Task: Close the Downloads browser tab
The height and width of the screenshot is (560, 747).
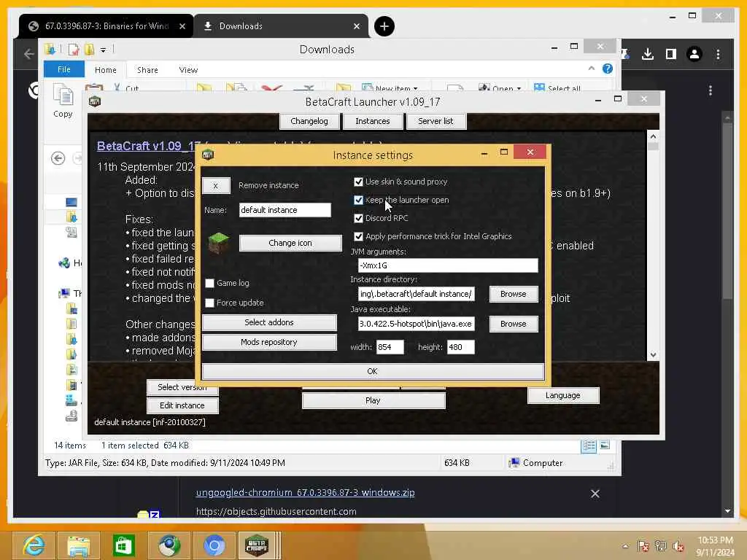Action: pyautogui.click(x=357, y=27)
